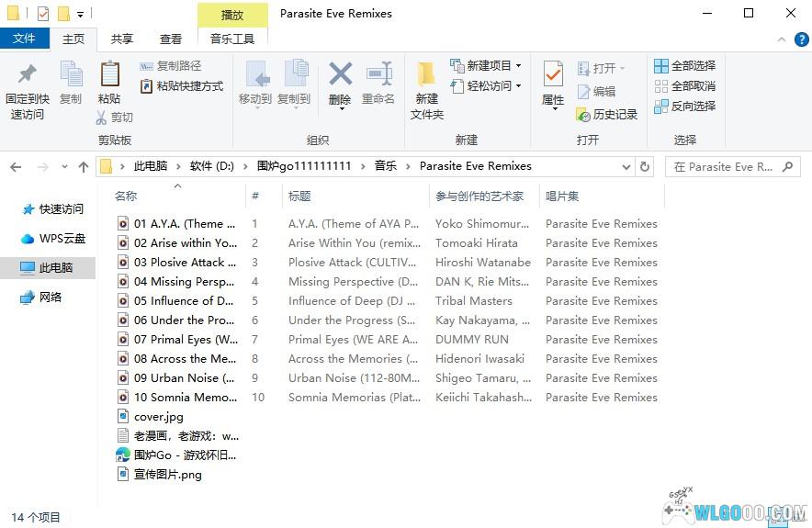Expand the New Item (新建项目) dropdown
This screenshot has width=812, height=528.
(x=518, y=66)
